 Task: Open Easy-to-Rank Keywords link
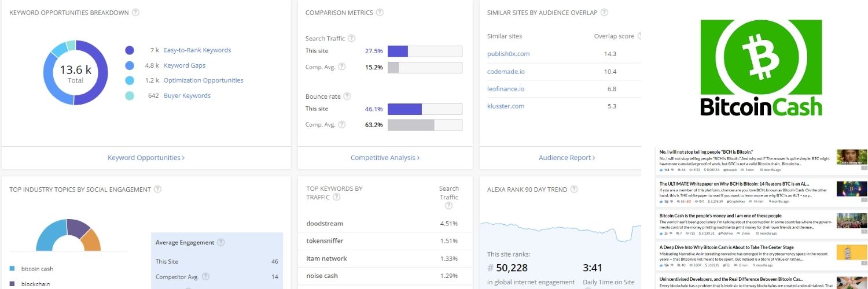(197, 50)
